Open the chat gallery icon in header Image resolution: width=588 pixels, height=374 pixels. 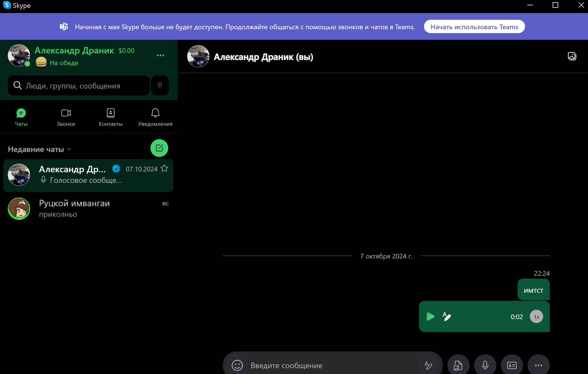click(572, 56)
